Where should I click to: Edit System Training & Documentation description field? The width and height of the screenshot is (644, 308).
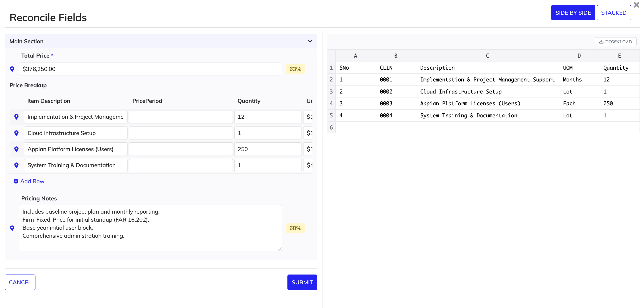(76, 165)
